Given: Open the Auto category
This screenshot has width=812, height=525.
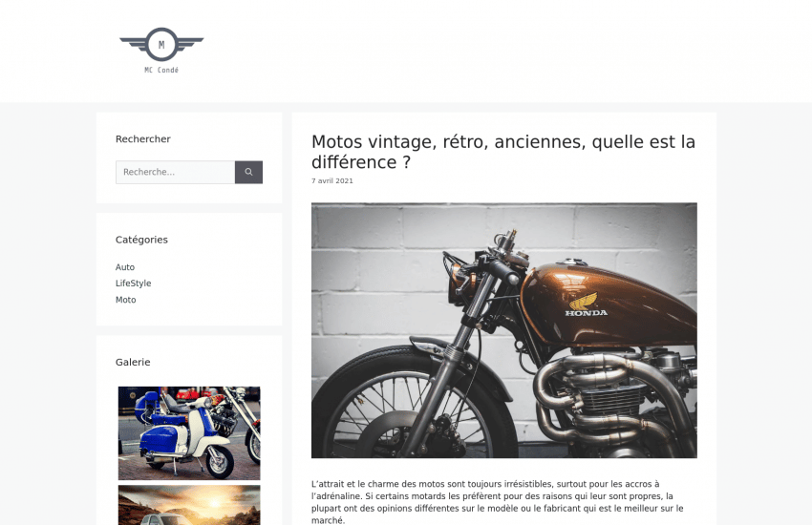Looking at the screenshot, I should pos(125,267).
